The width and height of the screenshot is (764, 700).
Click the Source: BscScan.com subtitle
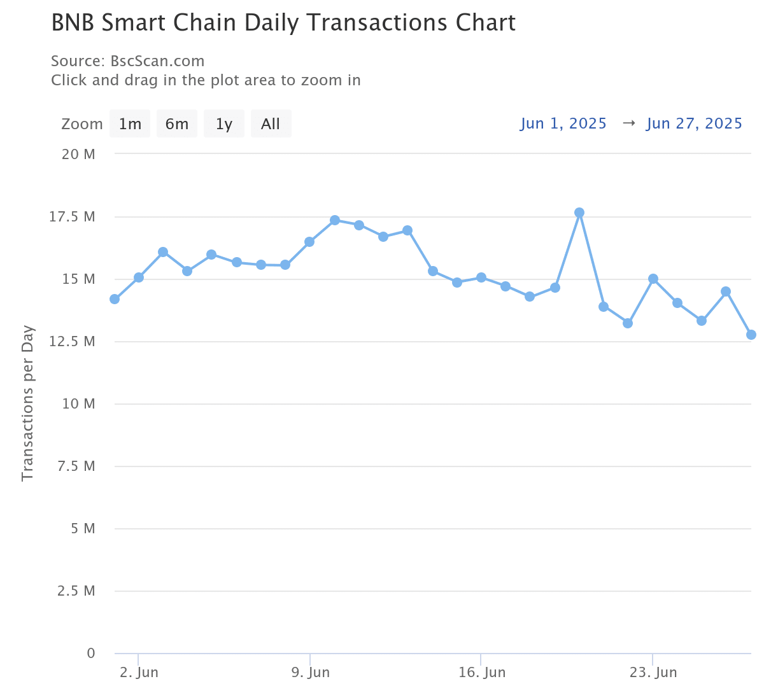(x=128, y=61)
